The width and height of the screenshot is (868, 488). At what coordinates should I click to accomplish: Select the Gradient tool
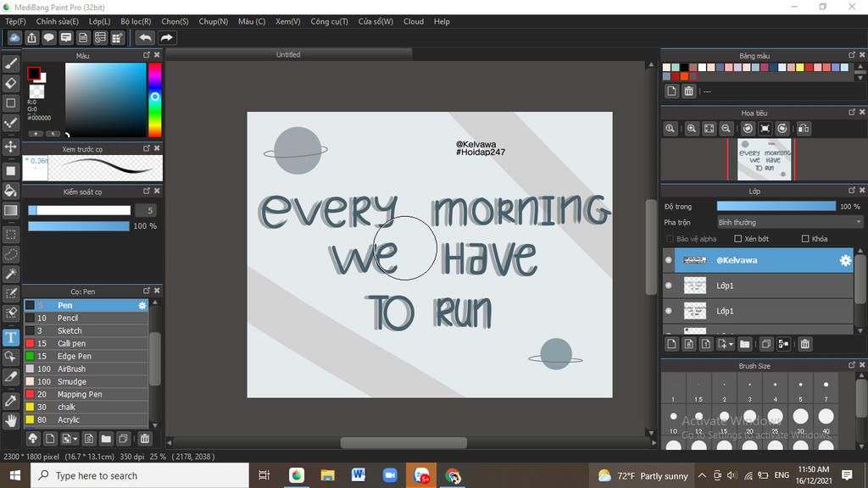(x=10, y=210)
